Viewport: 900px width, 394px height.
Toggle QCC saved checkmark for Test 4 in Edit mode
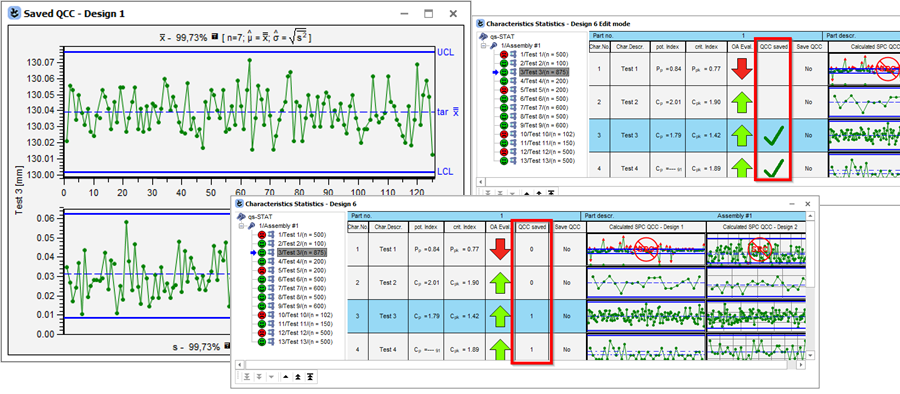click(774, 168)
